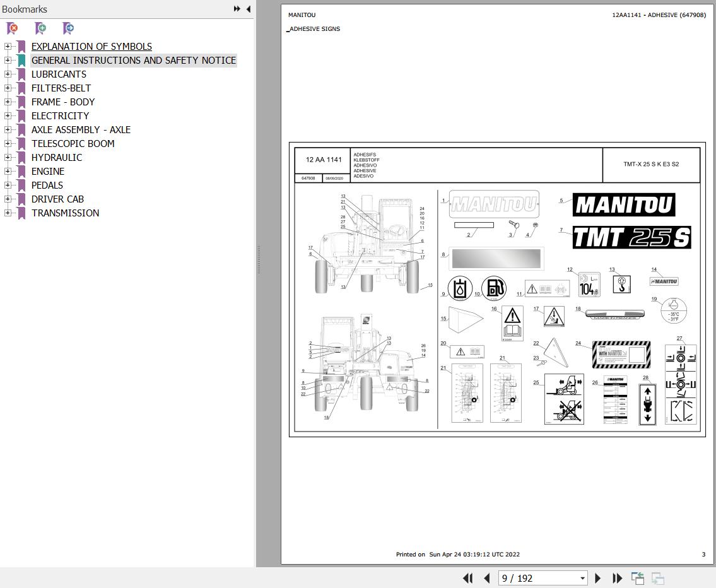The image size is (716, 588).
Task: Click the go-to bookmark arrow icon
Action: (68, 28)
